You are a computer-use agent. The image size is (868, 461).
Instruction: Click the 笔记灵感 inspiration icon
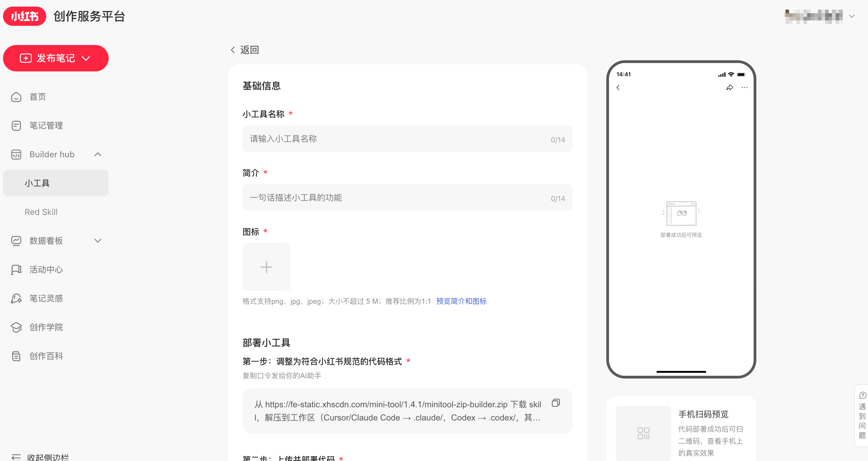(x=16, y=299)
